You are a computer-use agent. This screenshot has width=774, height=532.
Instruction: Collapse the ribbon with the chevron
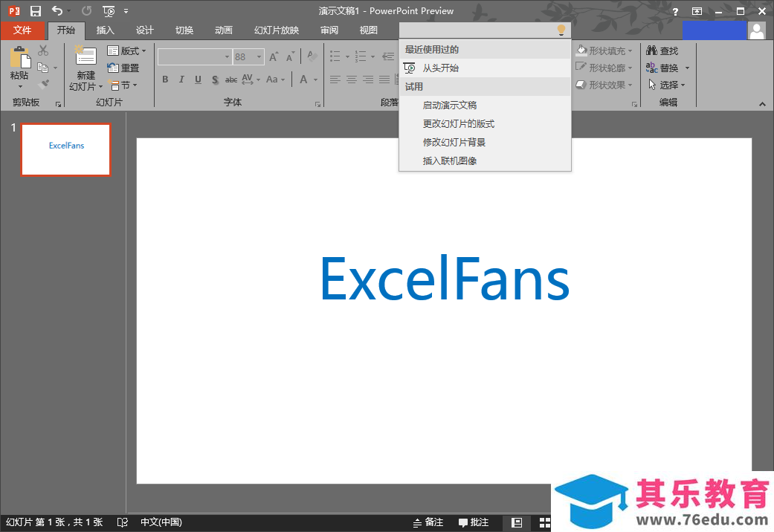tap(762, 104)
